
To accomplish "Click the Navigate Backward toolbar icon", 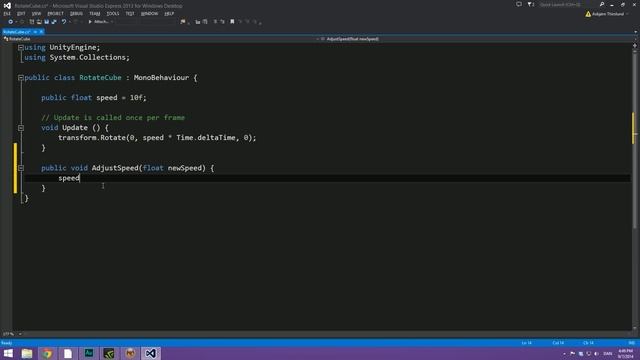I will [11, 22].
